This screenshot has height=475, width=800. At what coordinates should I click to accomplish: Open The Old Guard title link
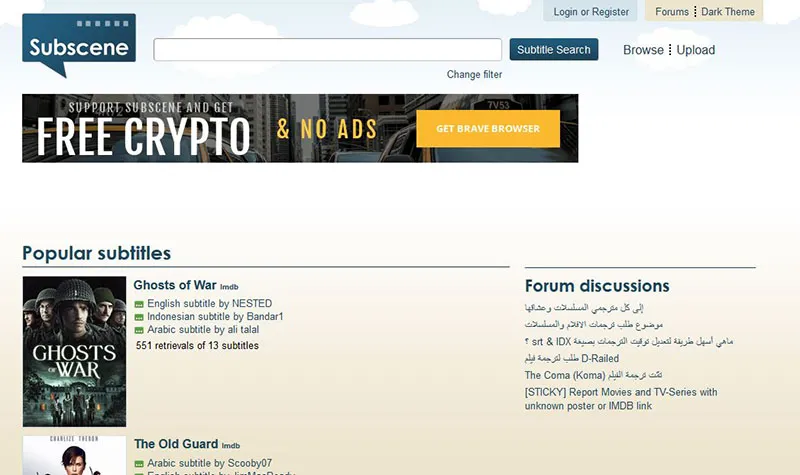pos(176,444)
